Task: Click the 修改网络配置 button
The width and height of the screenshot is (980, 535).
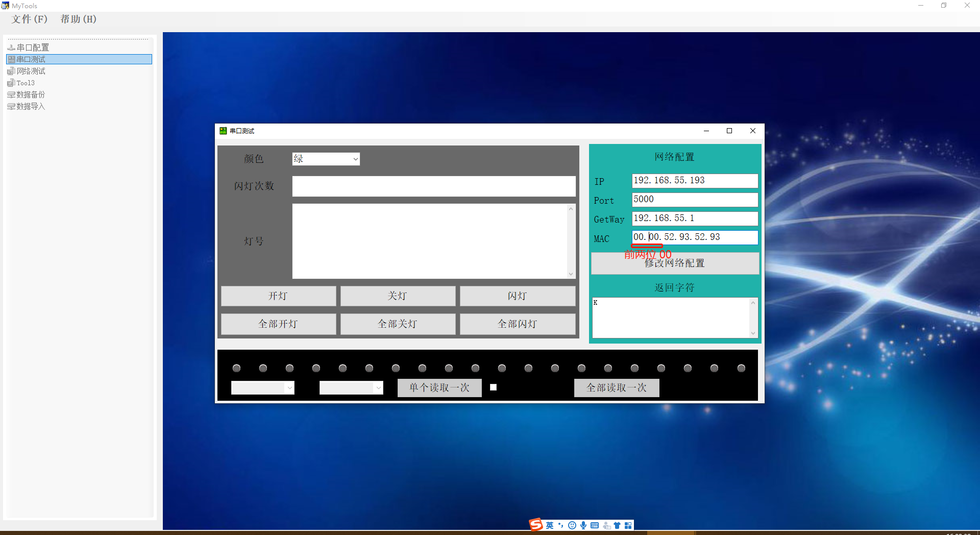Action: [x=675, y=263]
